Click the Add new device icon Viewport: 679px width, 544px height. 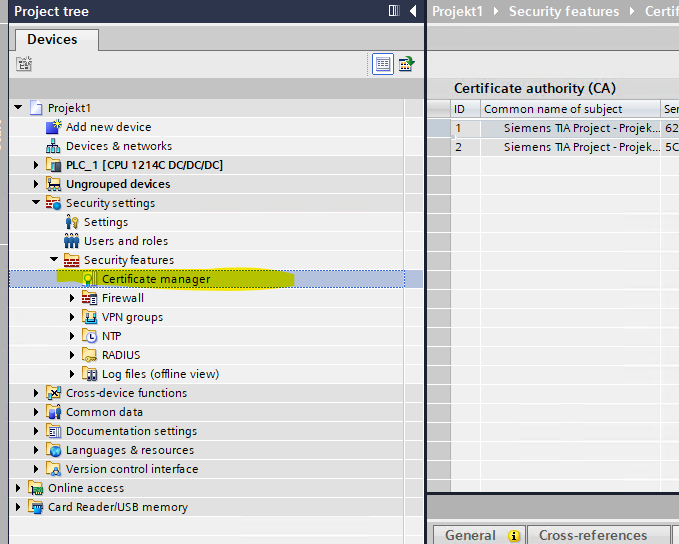pos(54,127)
